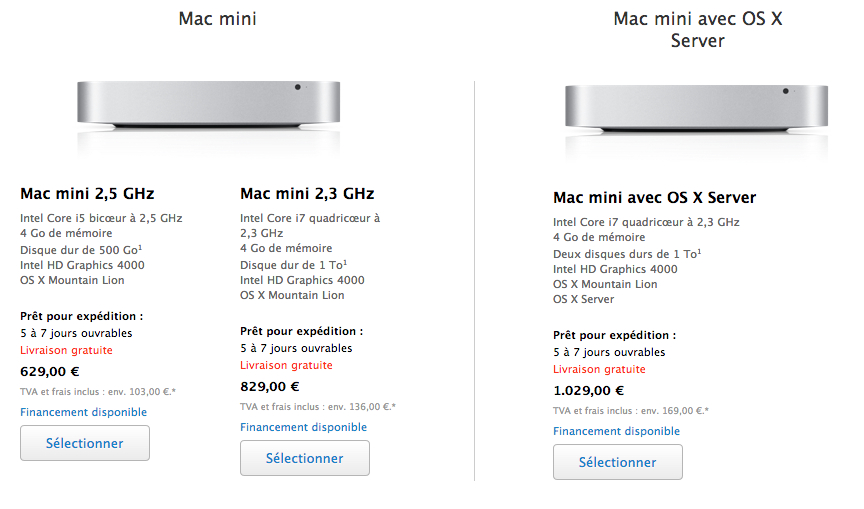The height and width of the screenshot is (509, 864).
Task: Click Sélectionner for Mac mini 2,5 GHz
Action: click(85, 443)
